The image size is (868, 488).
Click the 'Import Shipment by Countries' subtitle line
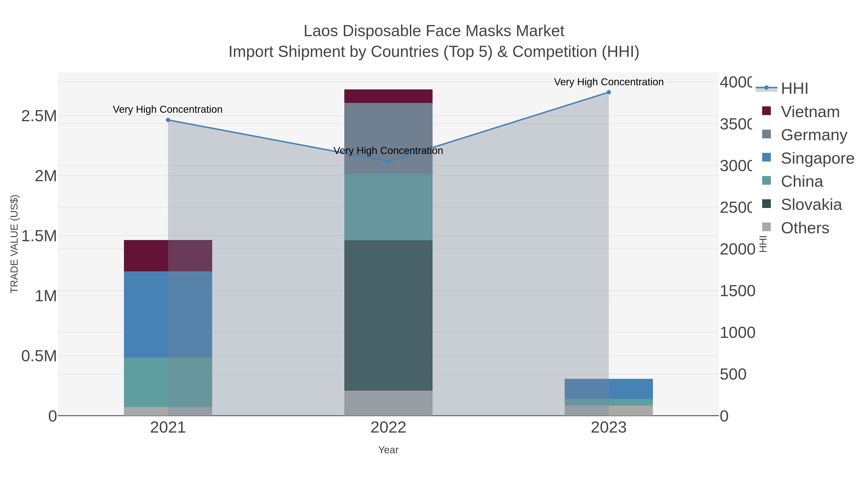(x=434, y=52)
